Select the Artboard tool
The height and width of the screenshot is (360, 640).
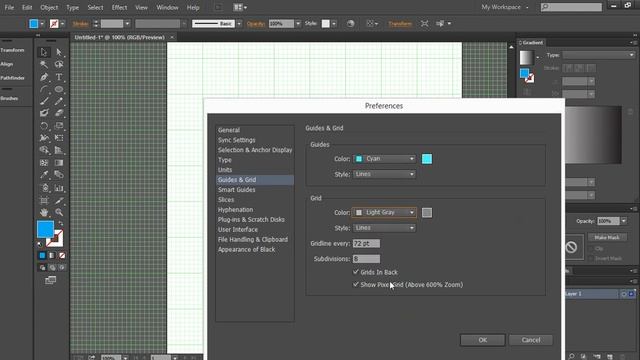click(x=44, y=200)
